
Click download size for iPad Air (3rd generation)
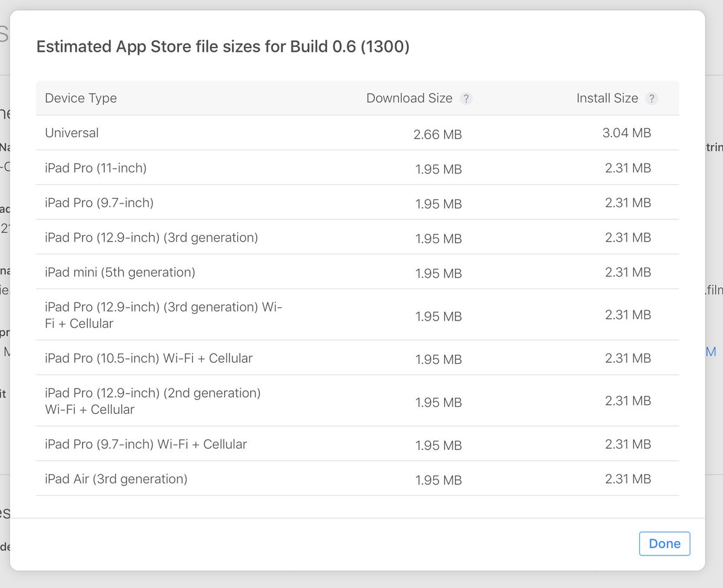(x=439, y=481)
